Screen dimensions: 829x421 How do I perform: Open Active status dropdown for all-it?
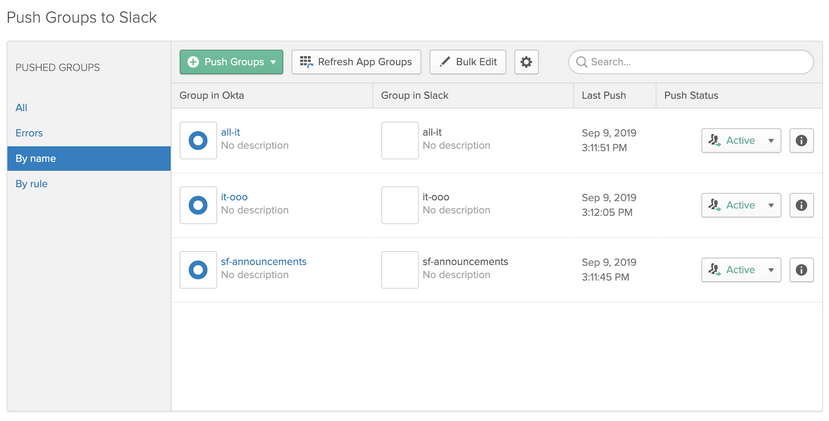point(740,141)
